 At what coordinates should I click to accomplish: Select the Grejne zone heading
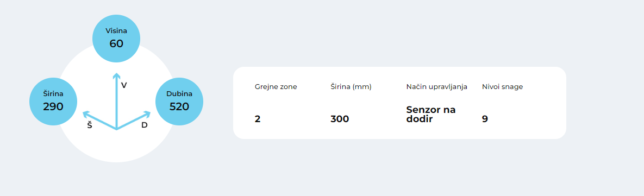(x=276, y=87)
